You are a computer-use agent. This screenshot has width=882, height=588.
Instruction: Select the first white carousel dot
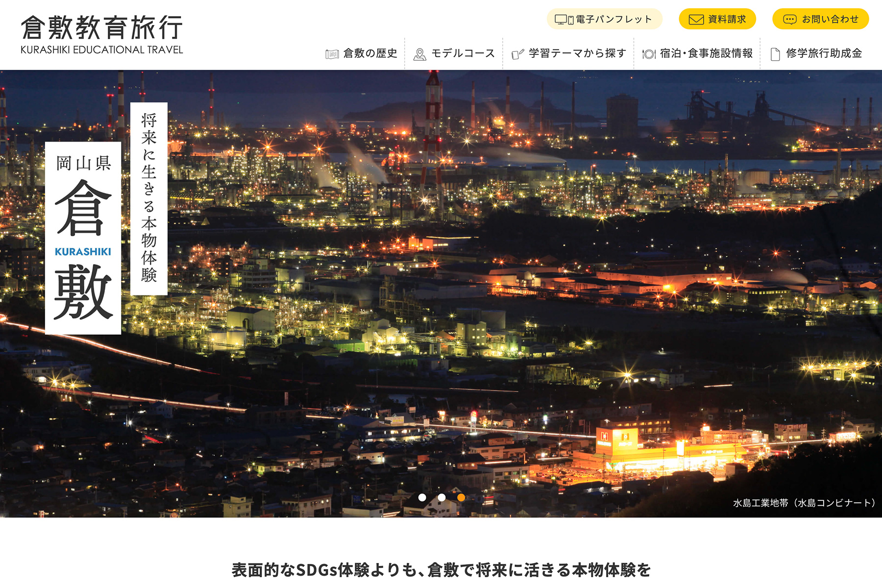[x=422, y=497]
